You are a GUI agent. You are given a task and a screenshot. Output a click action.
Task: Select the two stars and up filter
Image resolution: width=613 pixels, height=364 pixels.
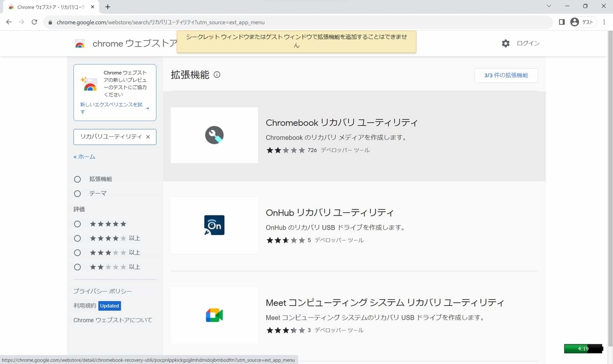tap(78, 267)
